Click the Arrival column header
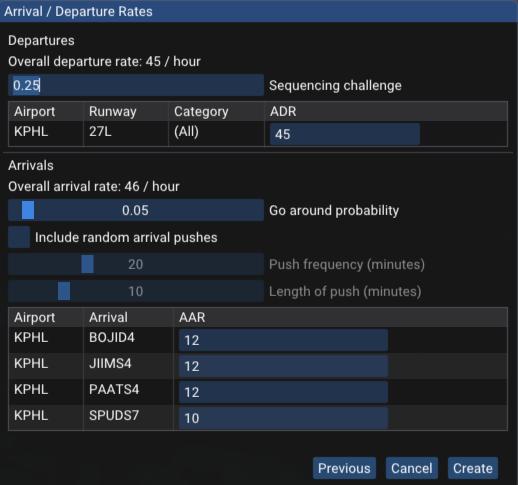Image resolution: width=518 pixels, height=485 pixels. pyautogui.click(x=108, y=317)
